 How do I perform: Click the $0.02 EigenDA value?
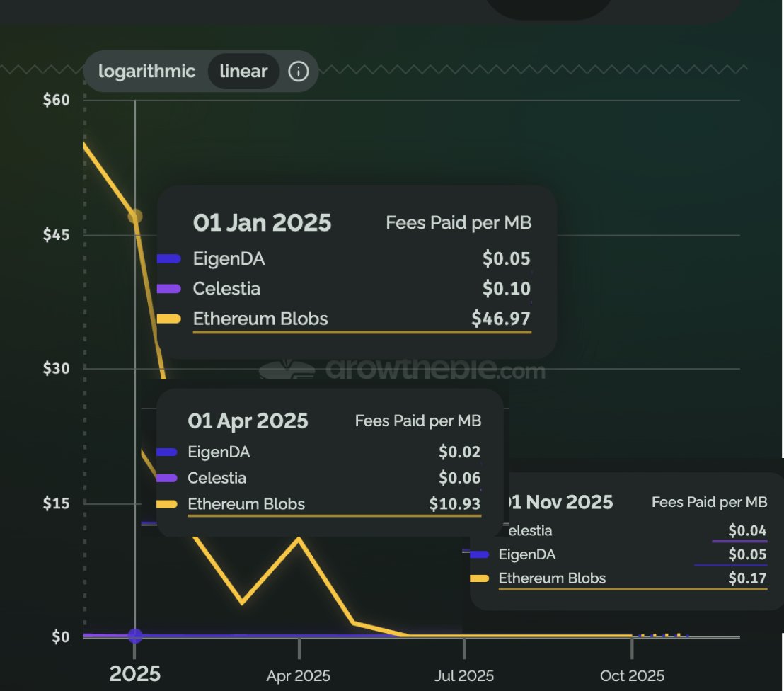[459, 452]
